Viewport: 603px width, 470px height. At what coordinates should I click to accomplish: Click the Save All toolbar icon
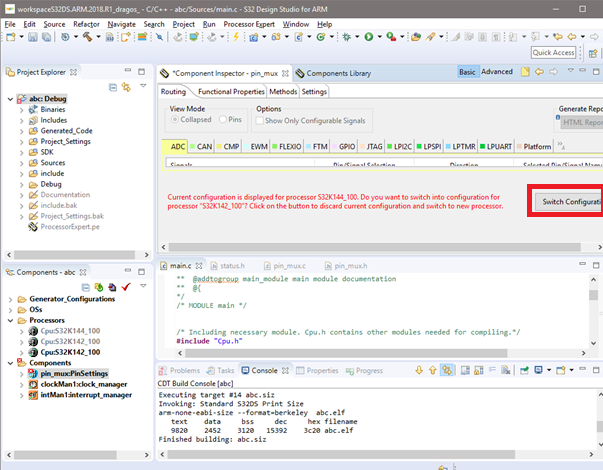(x=47, y=37)
